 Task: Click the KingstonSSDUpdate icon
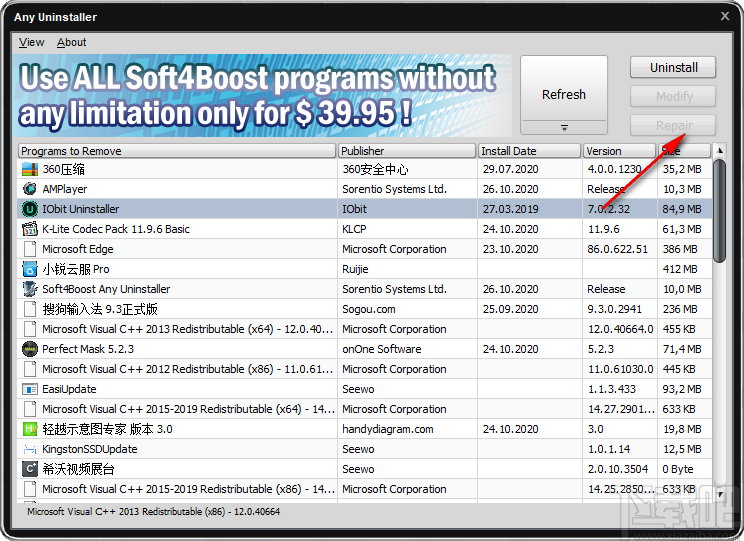(30, 449)
